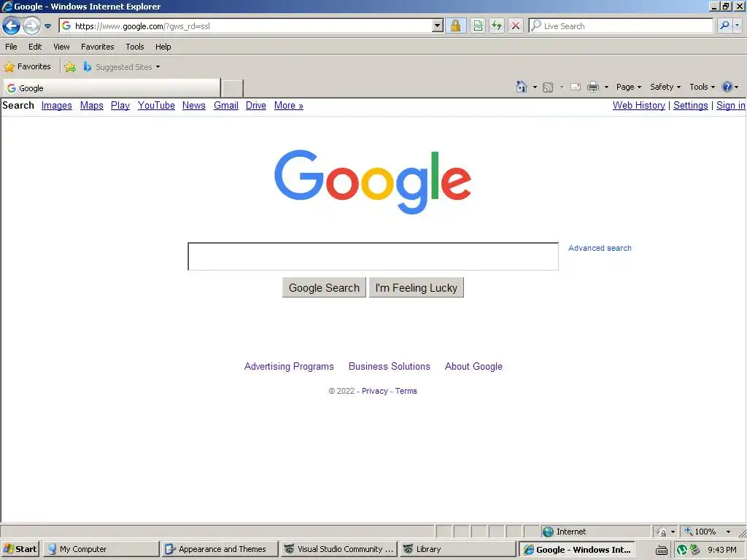Open the Windows Start button
Viewport: 747px width, 560px height.
click(20, 549)
